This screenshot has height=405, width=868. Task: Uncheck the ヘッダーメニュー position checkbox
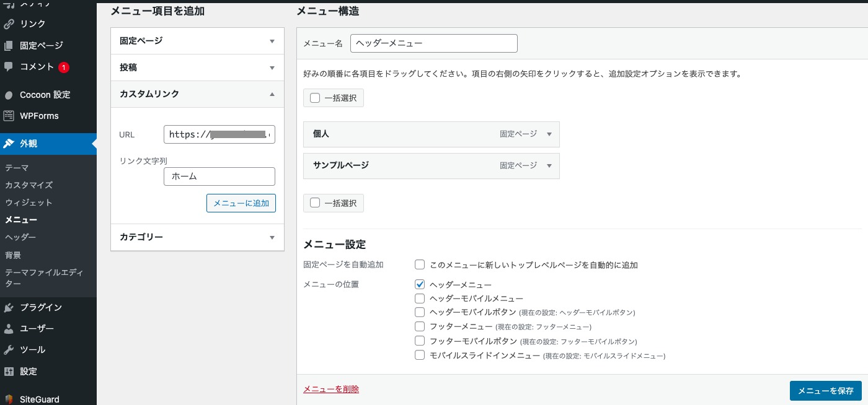[420, 284]
